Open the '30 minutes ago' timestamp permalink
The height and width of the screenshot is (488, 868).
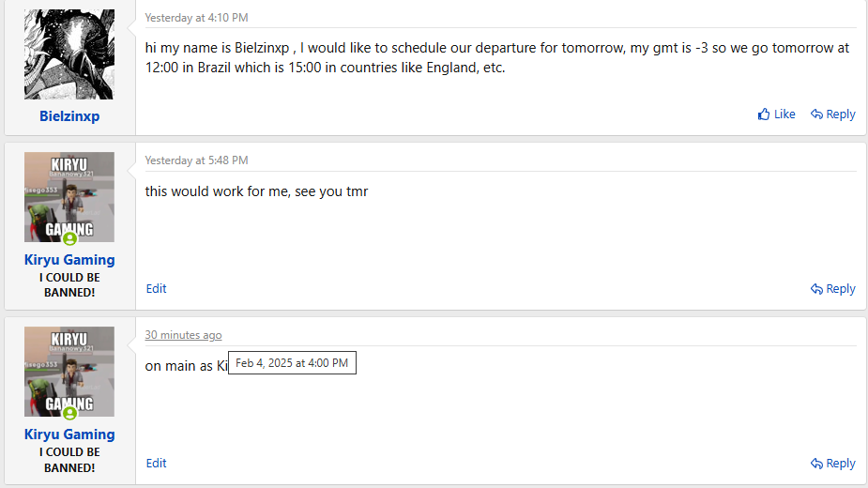click(x=183, y=335)
